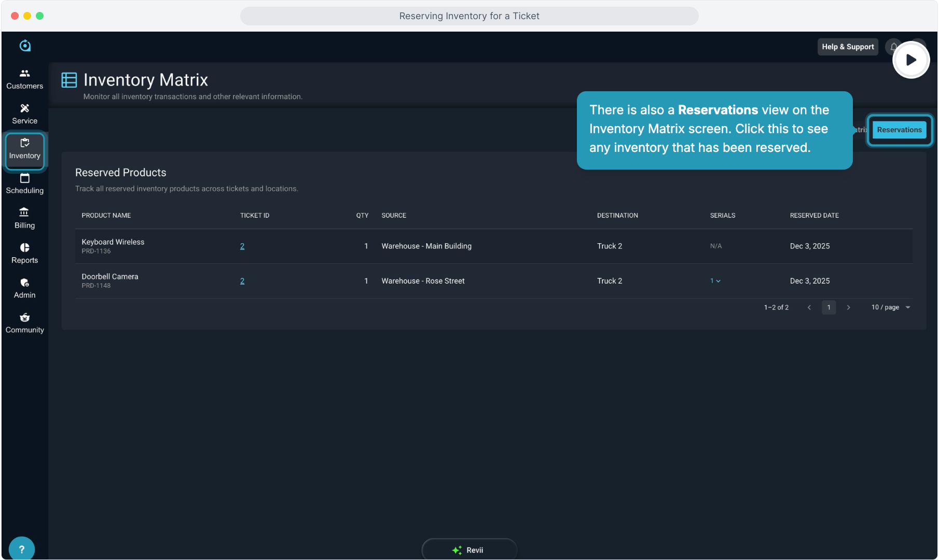Screen dimensions: 939x560
Task: Select page 1 in the pagination
Action: click(x=828, y=307)
